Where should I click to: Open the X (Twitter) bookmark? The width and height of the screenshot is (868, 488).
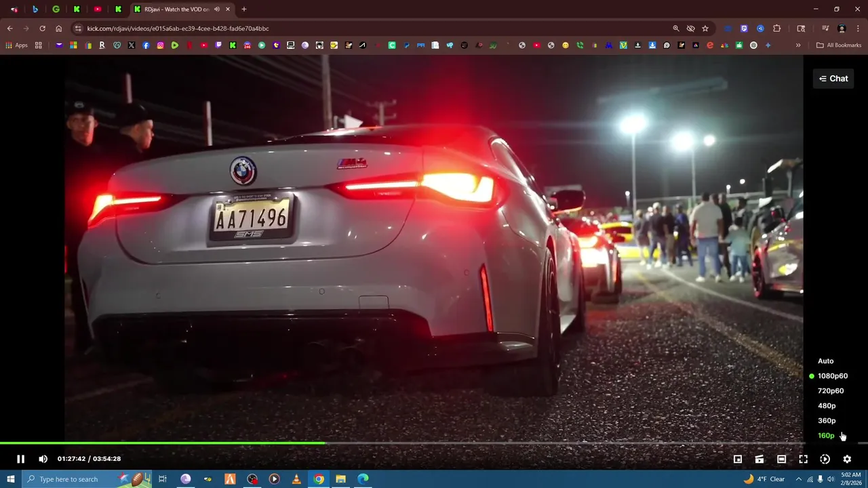coord(131,45)
